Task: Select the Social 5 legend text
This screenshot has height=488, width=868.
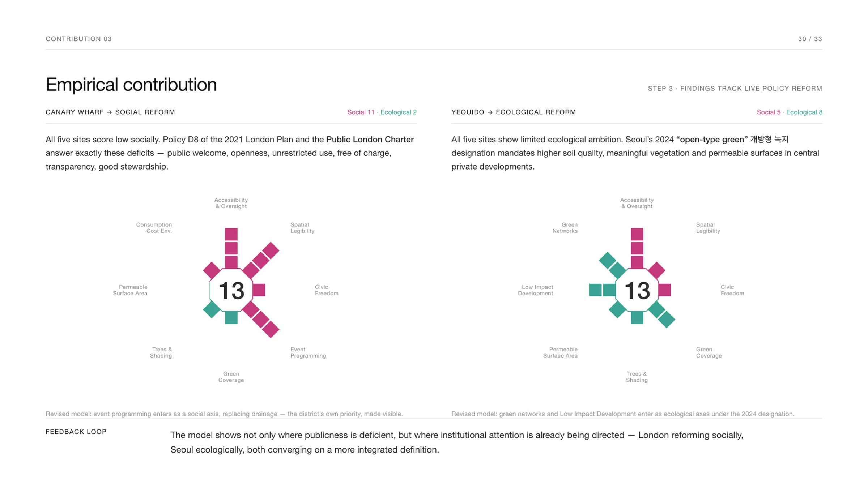Action: click(x=769, y=112)
